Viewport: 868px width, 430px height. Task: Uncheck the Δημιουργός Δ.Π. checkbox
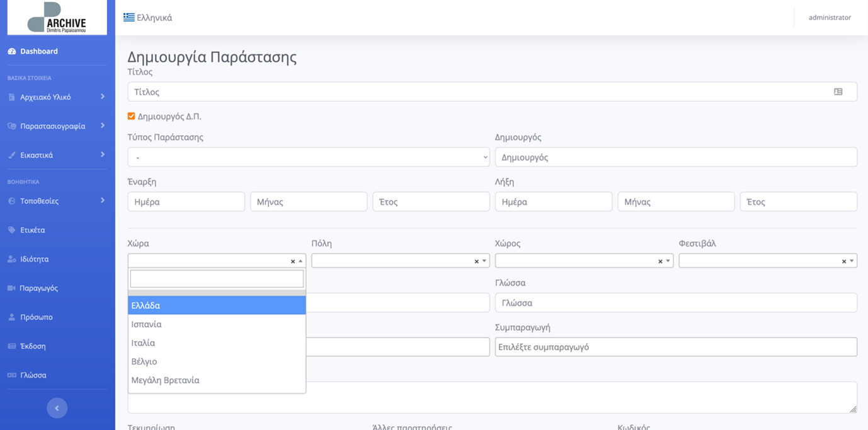pos(131,116)
